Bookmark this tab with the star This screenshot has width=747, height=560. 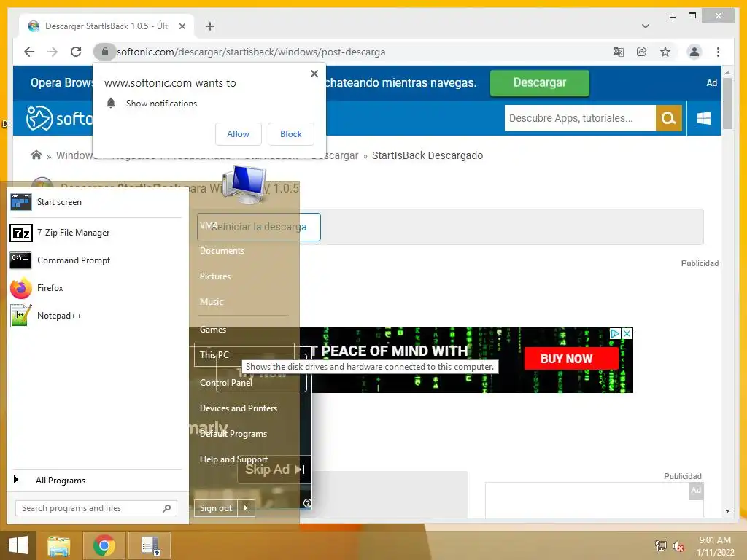tap(665, 52)
